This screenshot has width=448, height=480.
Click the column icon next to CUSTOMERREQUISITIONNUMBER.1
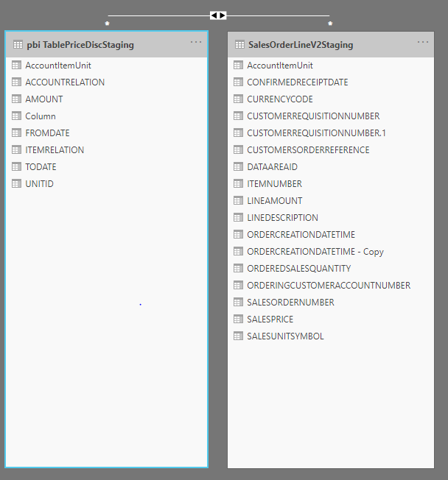(x=239, y=133)
